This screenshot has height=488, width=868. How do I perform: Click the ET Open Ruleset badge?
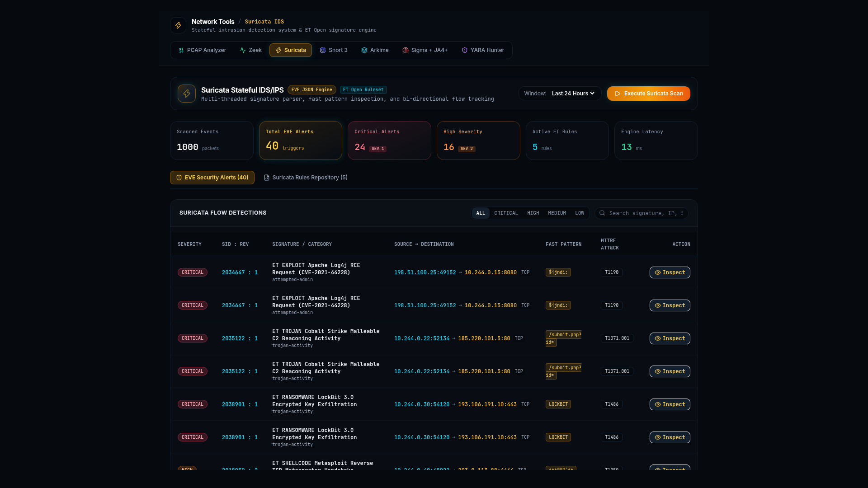[363, 90]
